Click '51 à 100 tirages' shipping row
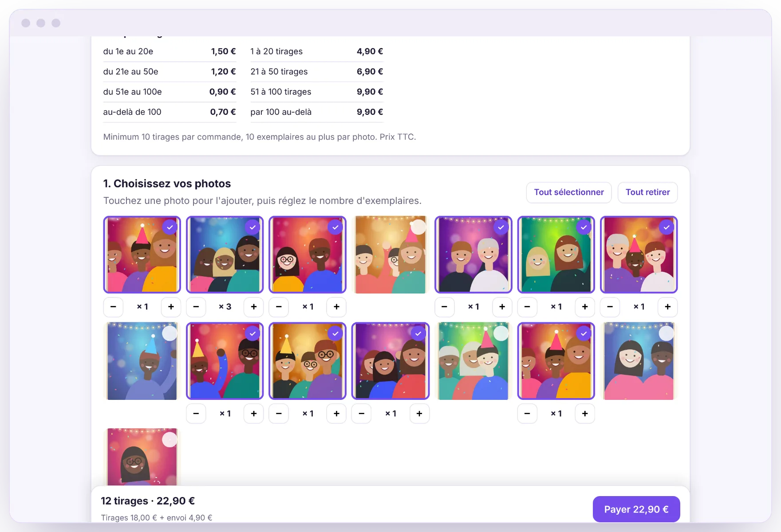 click(x=317, y=92)
